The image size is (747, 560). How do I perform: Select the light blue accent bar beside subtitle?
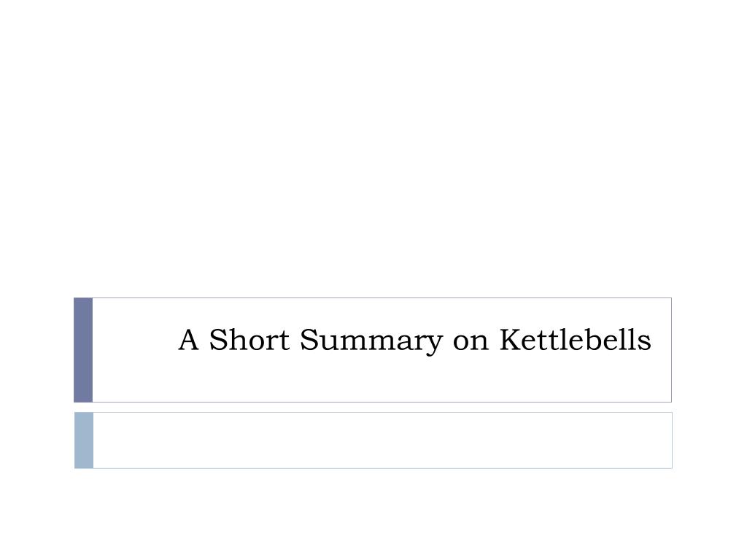tap(84, 440)
